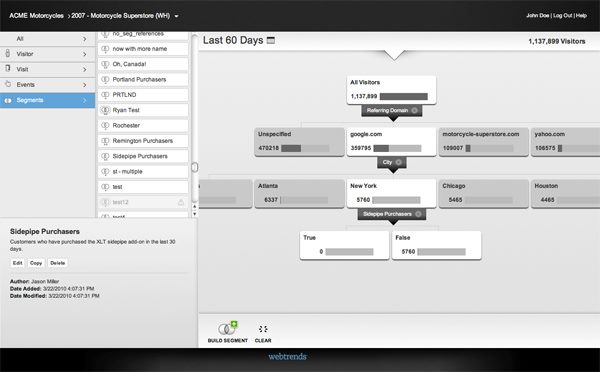This screenshot has width=600, height=372.
Task: Select the Chicago city card
Action: click(484, 194)
